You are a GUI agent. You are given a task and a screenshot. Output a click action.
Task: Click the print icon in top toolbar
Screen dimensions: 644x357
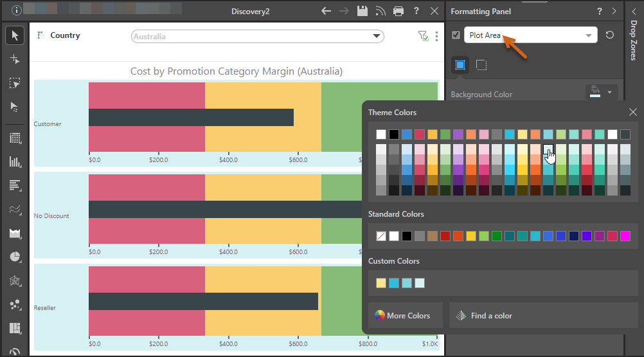point(398,11)
